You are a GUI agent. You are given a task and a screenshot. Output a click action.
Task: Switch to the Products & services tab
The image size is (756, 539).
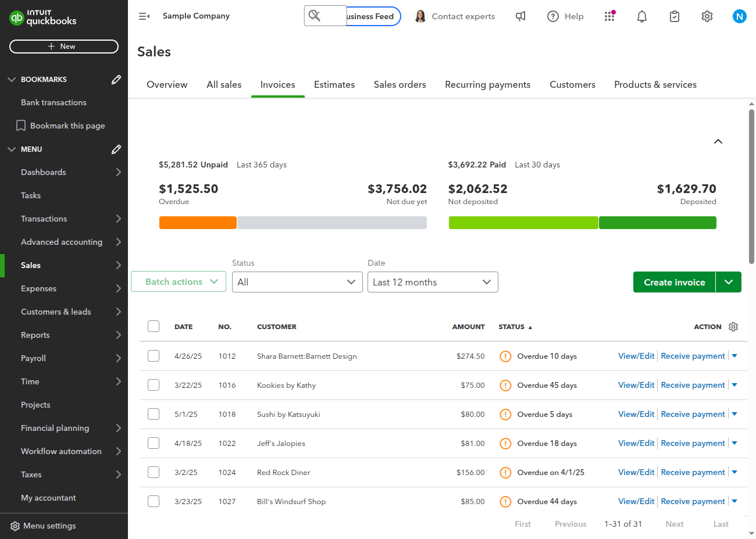(x=655, y=85)
